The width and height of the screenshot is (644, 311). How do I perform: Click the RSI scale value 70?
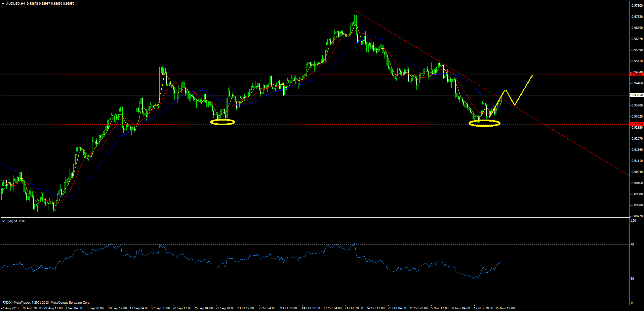point(633,245)
